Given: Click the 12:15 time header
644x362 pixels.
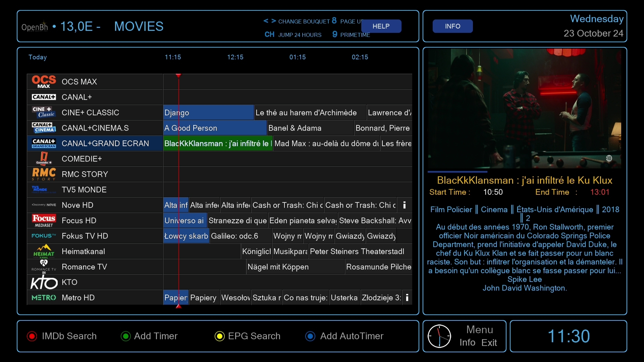Looking at the screenshot, I should click(x=235, y=57).
